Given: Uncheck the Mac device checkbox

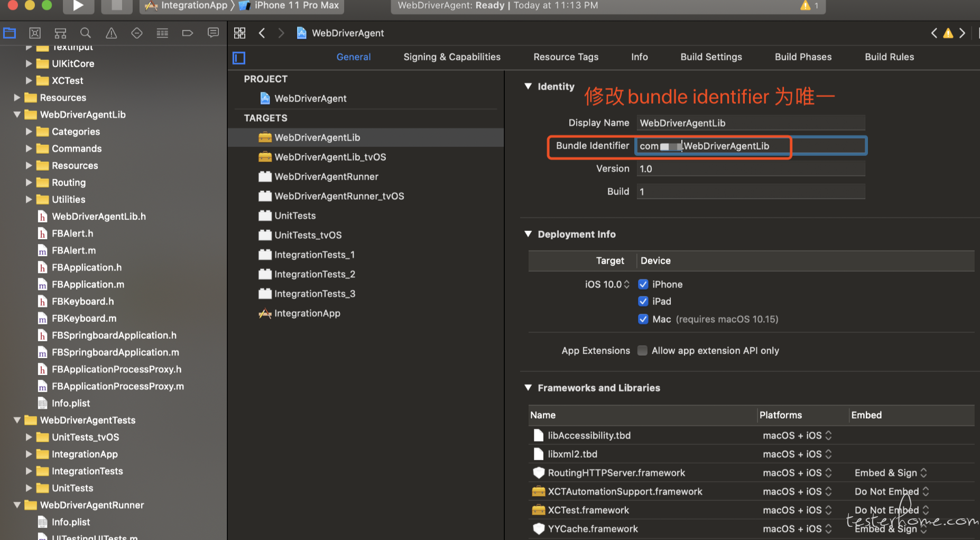Looking at the screenshot, I should point(643,319).
